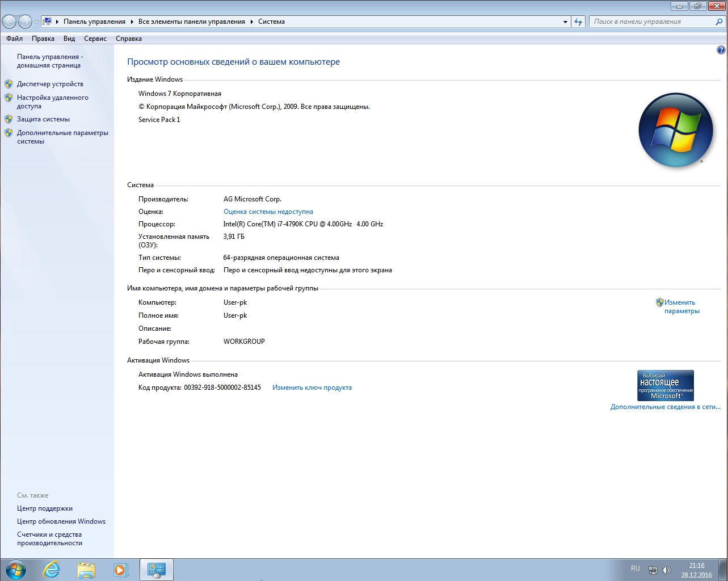
Task: Open Настройка удаленного доступа link
Action: tap(53, 102)
